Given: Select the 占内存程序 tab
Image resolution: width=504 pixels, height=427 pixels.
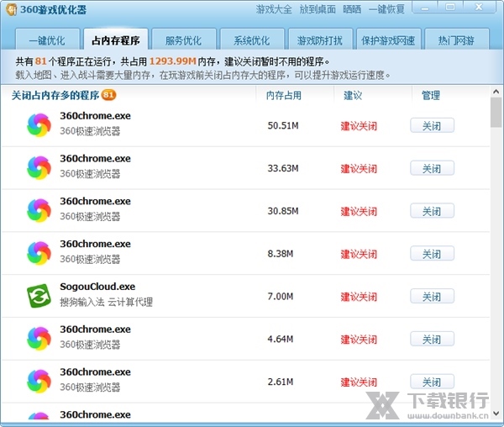Looking at the screenshot, I should click(x=116, y=40).
